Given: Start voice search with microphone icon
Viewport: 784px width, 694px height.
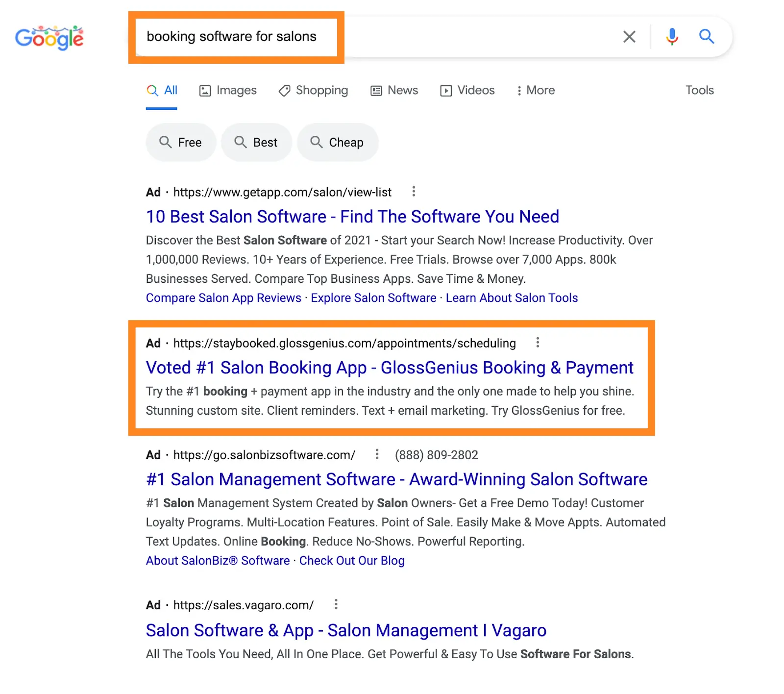Looking at the screenshot, I should coord(672,37).
